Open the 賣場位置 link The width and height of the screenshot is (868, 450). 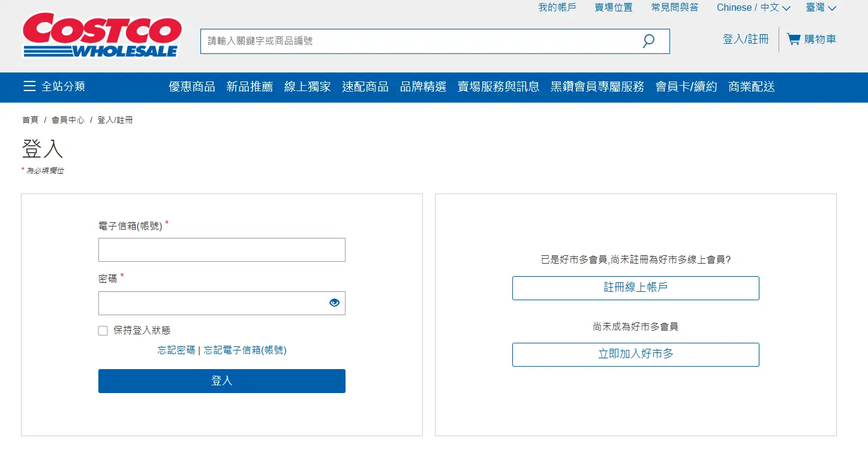click(x=614, y=8)
